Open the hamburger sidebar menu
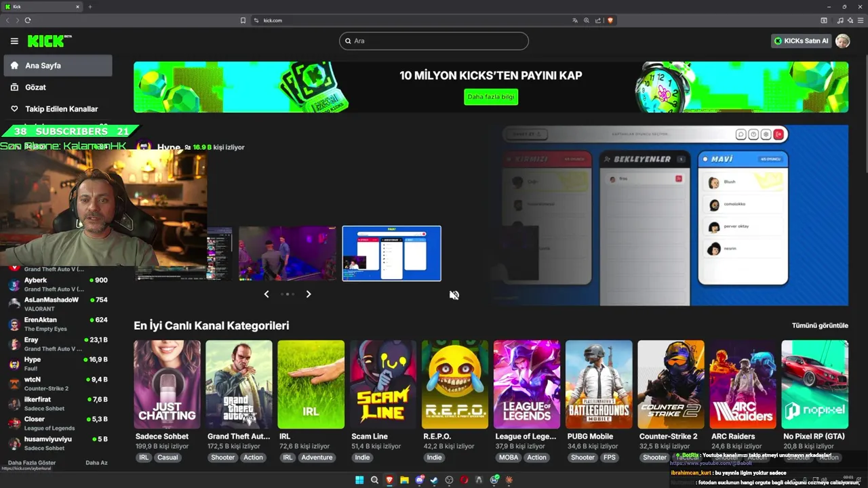 point(14,41)
